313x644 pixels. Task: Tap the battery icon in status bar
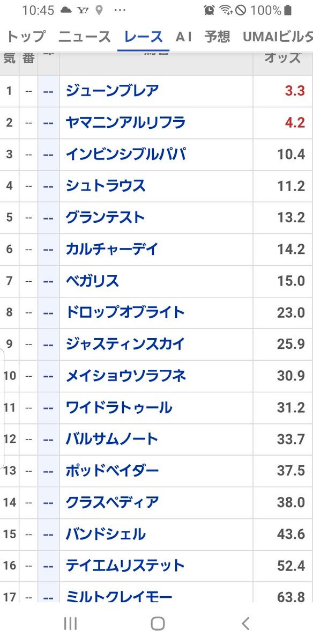288,10
